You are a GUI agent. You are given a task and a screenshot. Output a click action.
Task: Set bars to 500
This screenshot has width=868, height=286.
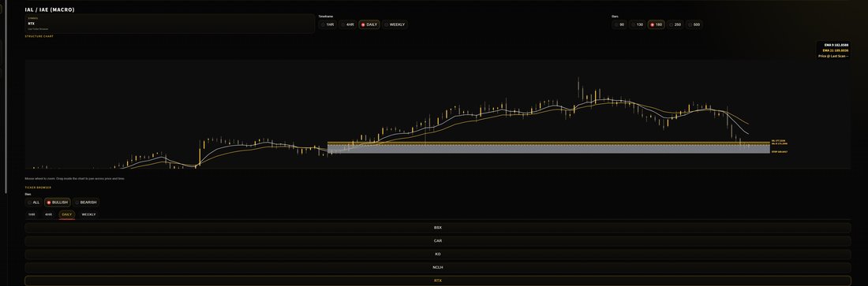(x=694, y=25)
